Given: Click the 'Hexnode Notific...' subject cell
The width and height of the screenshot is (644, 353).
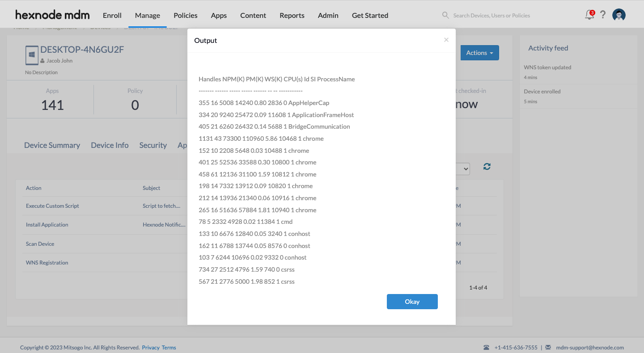Looking at the screenshot, I should click(x=164, y=225).
